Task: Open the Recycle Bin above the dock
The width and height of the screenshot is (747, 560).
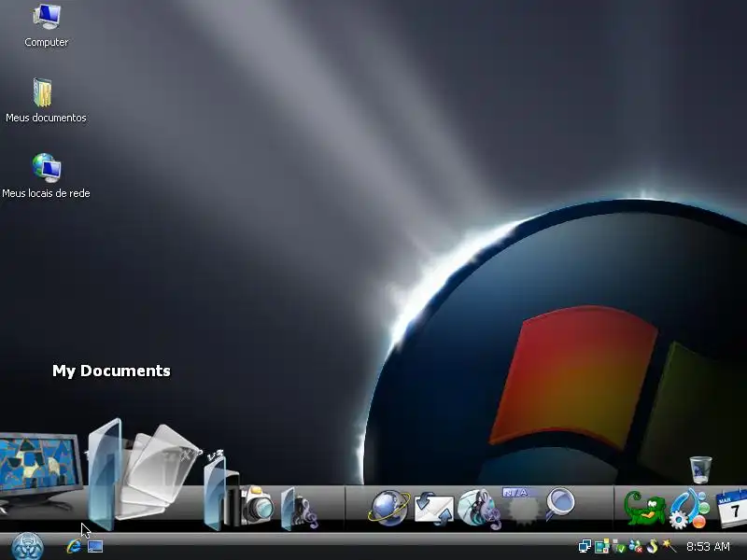Action: pyautogui.click(x=700, y=469)
